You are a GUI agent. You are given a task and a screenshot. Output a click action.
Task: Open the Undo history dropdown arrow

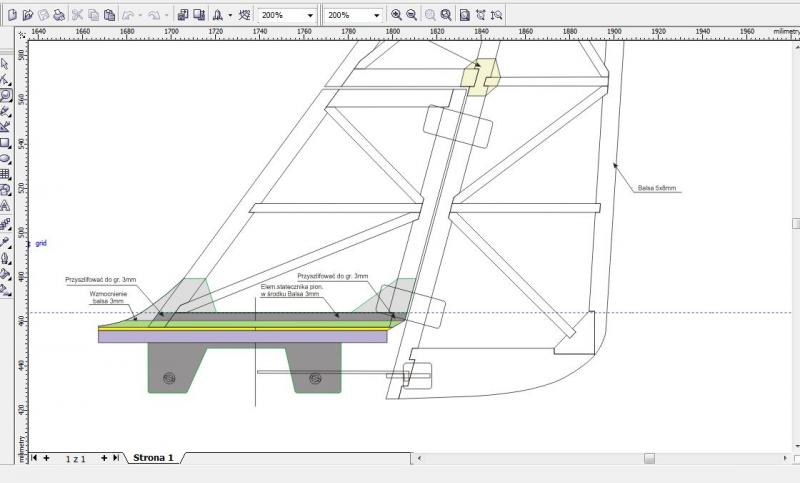pos(143,16)
